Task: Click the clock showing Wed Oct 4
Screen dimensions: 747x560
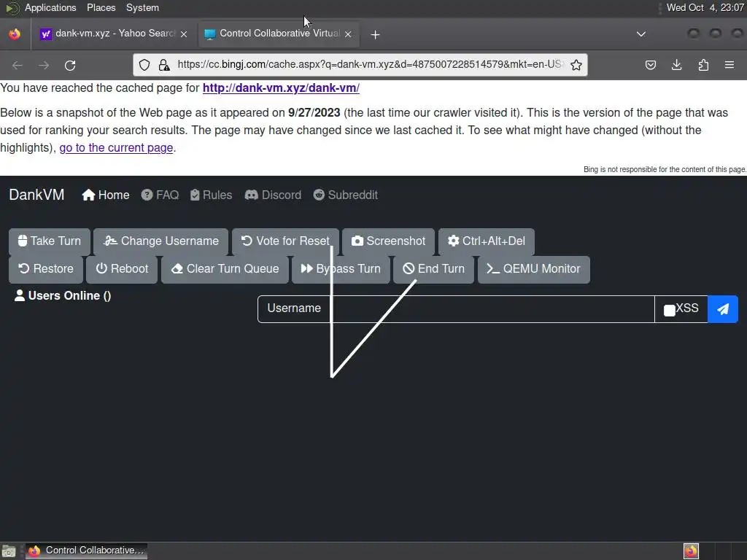Action: [705, 7]
